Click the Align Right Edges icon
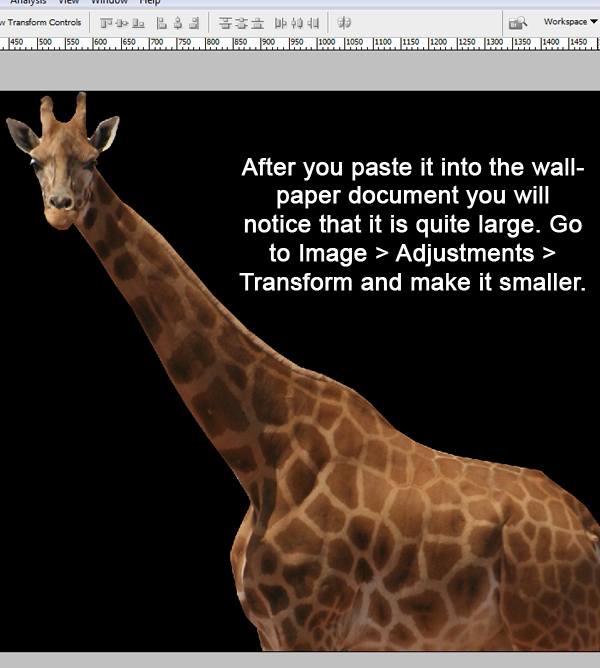Image resolution: width=600 pixels, height=668 pixels. (x=194, y=23)
